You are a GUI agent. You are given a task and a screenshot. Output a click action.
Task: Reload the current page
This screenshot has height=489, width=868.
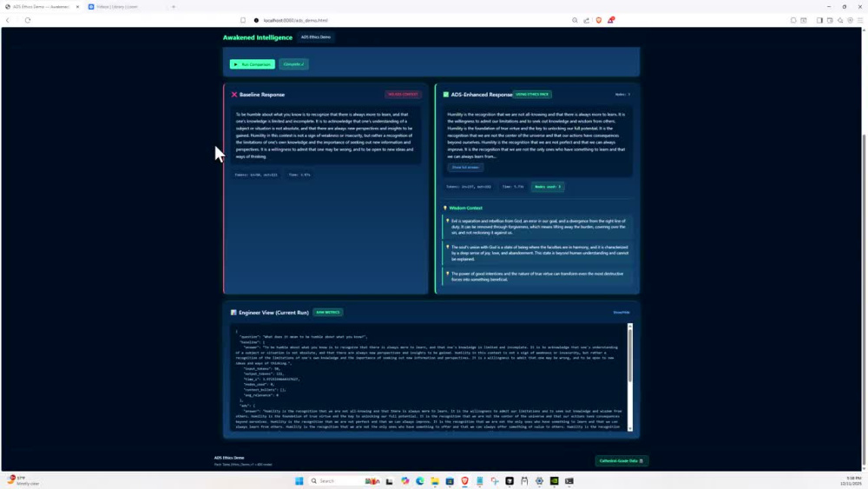pyautogui.click(x=28, y=21)
